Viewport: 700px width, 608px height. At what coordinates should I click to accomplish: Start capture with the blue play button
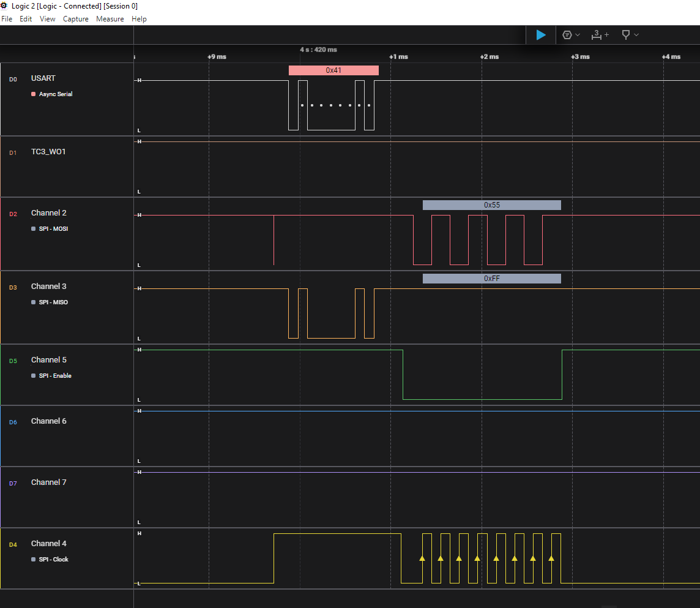[541, 35]
